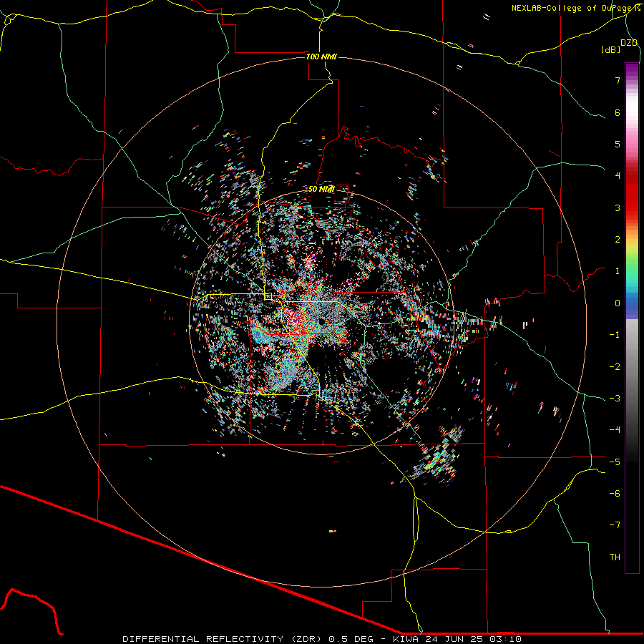Click the Differential Reflectivity product caption at the bottom
This screenshot has width=644, height=644.
322,639
